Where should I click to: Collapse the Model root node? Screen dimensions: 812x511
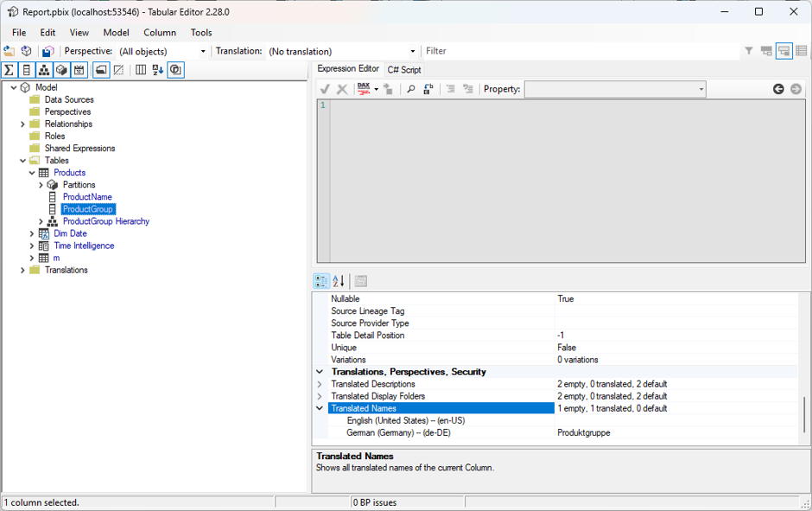coord(14,87)
